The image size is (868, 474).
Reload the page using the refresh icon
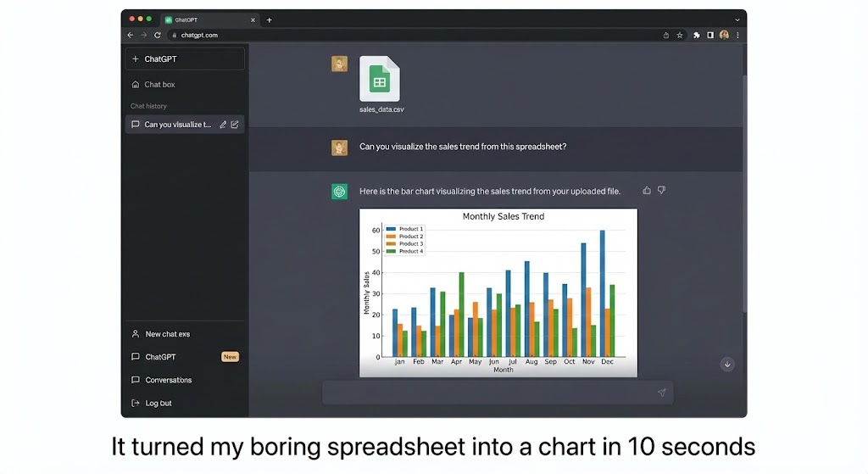click(x=157, y=35)
